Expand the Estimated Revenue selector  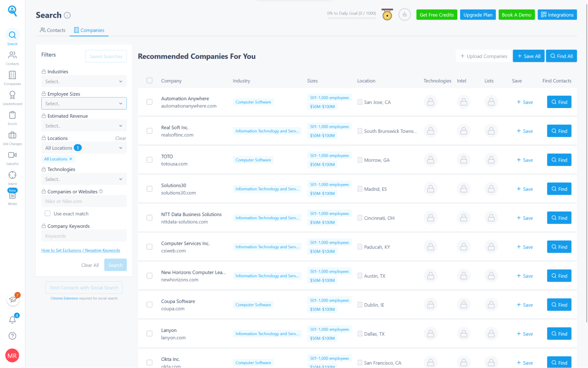[x=84, y=126]
